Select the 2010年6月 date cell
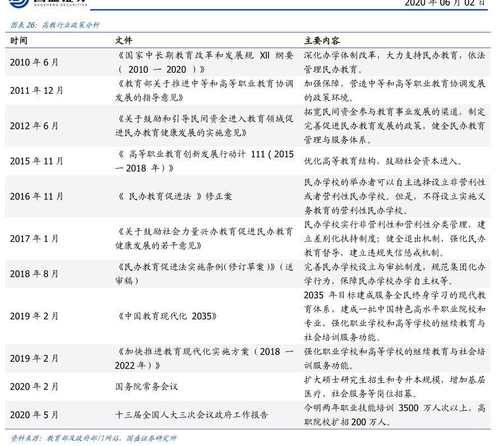The width and height of the screenshot is (504, 446). [34, 62]
